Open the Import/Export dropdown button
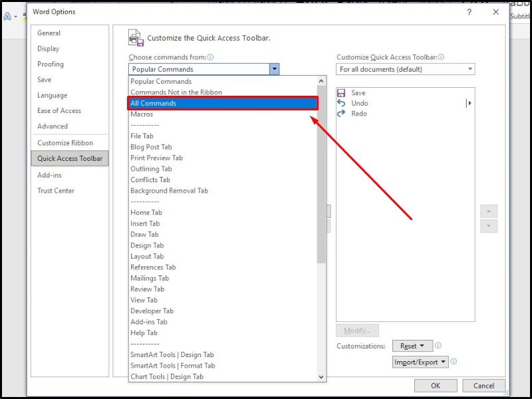Viewport: 532px width, 399px height. click(x=420, y=362)
